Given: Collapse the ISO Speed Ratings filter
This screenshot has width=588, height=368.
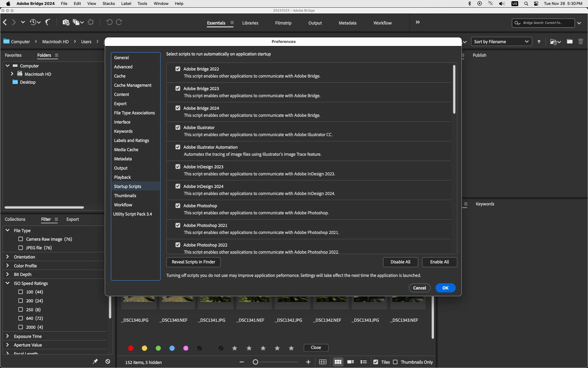Looking at the screenshot, I should (x=8, y=283).
